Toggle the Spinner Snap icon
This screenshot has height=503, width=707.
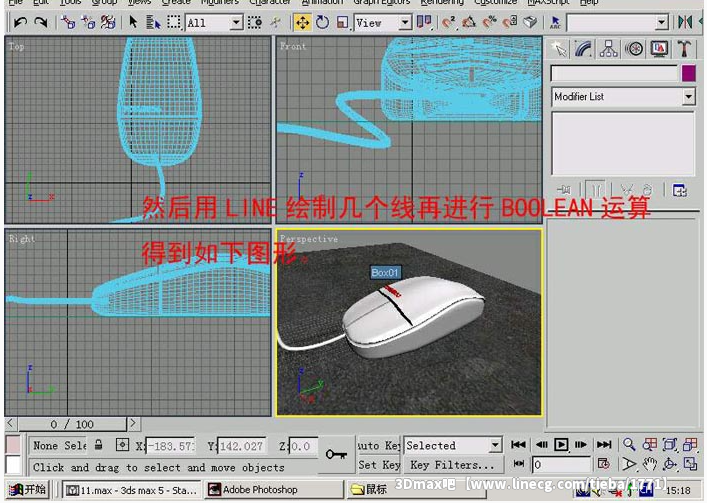tap(510, 22)
